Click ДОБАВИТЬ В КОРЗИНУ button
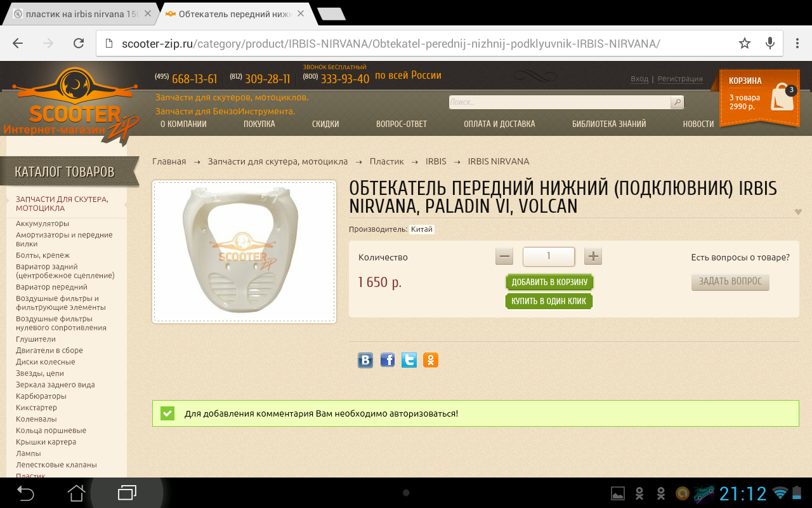The image size is (812, 508). 549,282
